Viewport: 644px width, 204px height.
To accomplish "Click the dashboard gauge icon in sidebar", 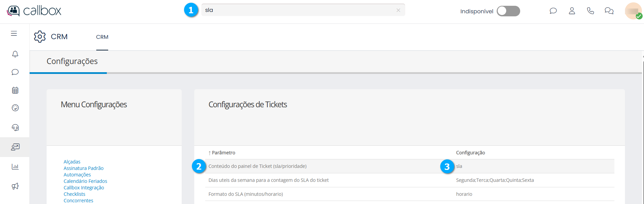I will 15,108.
